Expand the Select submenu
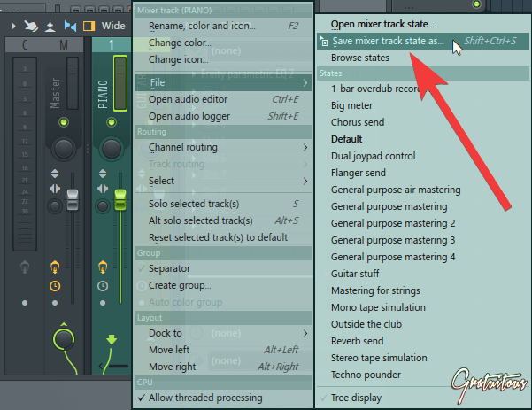Viewport: 532px width, 410px height. (x=223, y=181)
